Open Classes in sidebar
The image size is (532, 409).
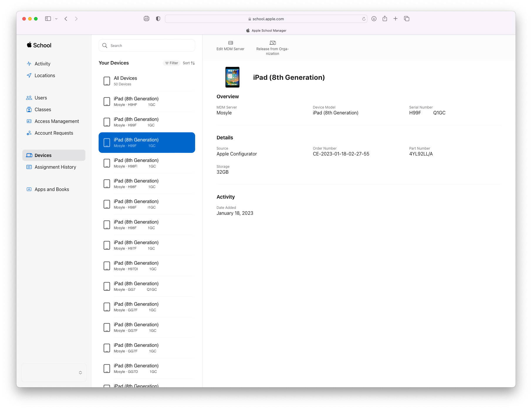[43, 109]
